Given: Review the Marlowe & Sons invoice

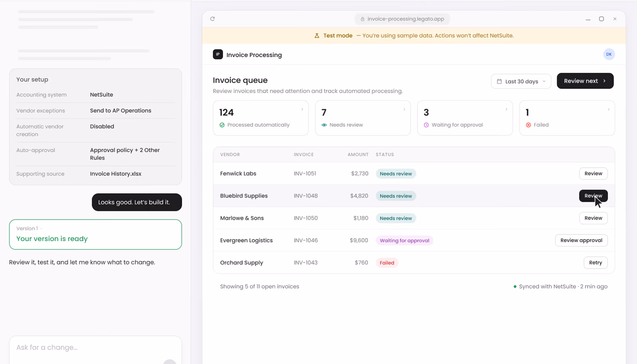Looking at the screenshot, I should coord(593,218).
